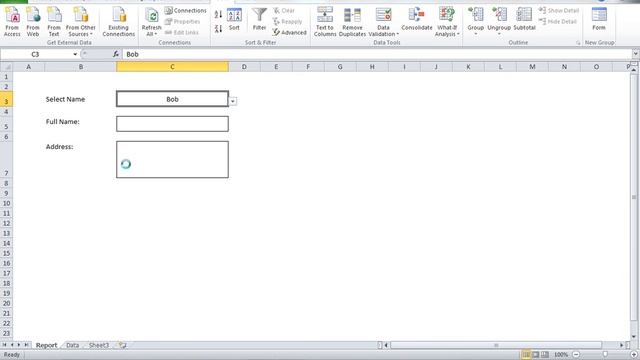Image resolution: width=640 pixels, height=360 pixels.
Task: Open Refresh All dropdown arrow
Action: click(156, 34)
